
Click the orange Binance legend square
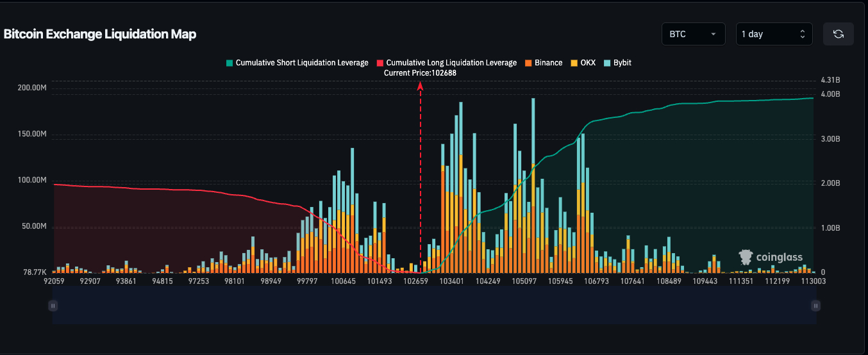point(528,63)
